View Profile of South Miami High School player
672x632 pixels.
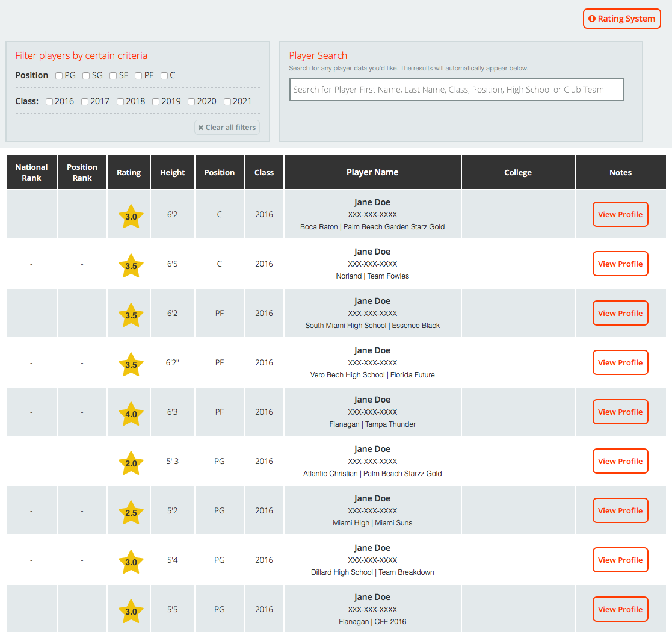[x=620, y=313]
